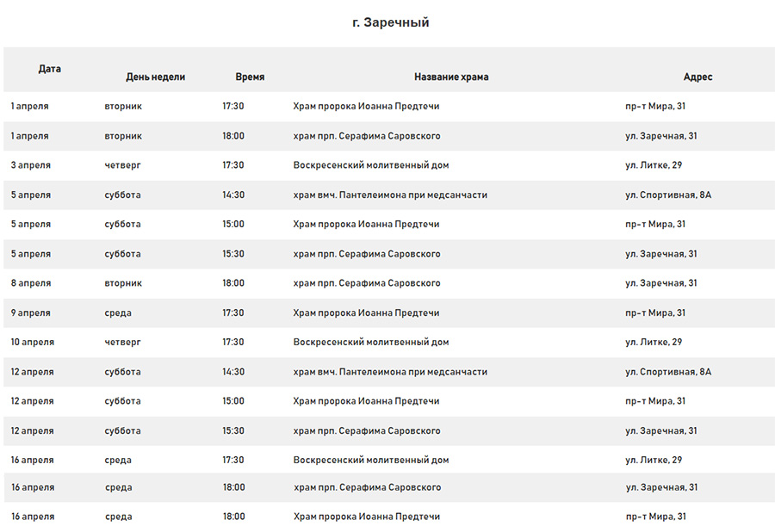The width and height of the screenshot is (775, 532).
Task: Click the "Дата" column header
Action: tap(50, 69)
